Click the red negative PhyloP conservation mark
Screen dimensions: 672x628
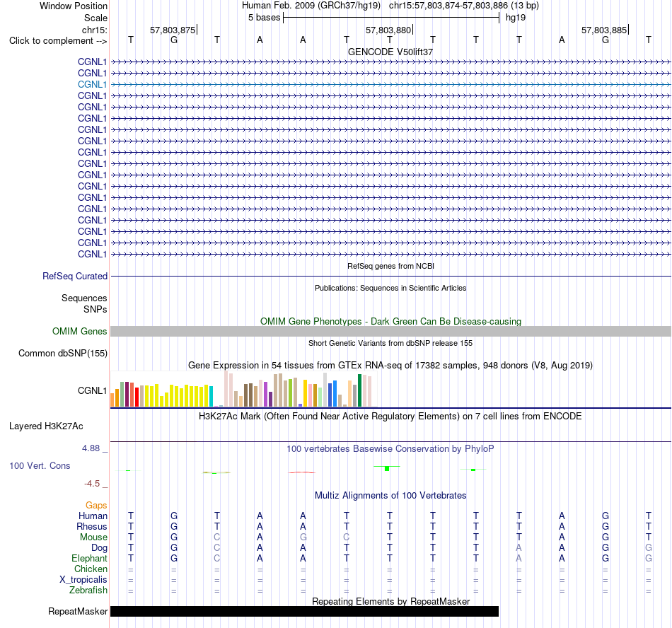[x=302, y=472]
